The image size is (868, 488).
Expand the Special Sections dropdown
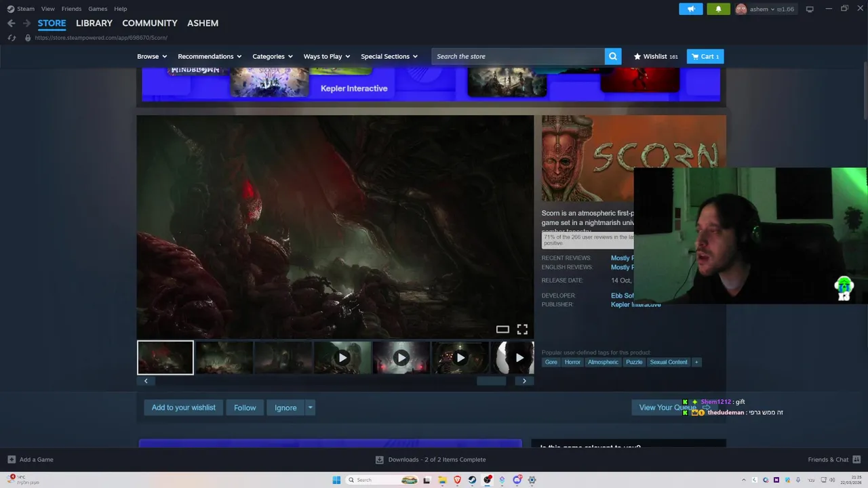point(389,56)
